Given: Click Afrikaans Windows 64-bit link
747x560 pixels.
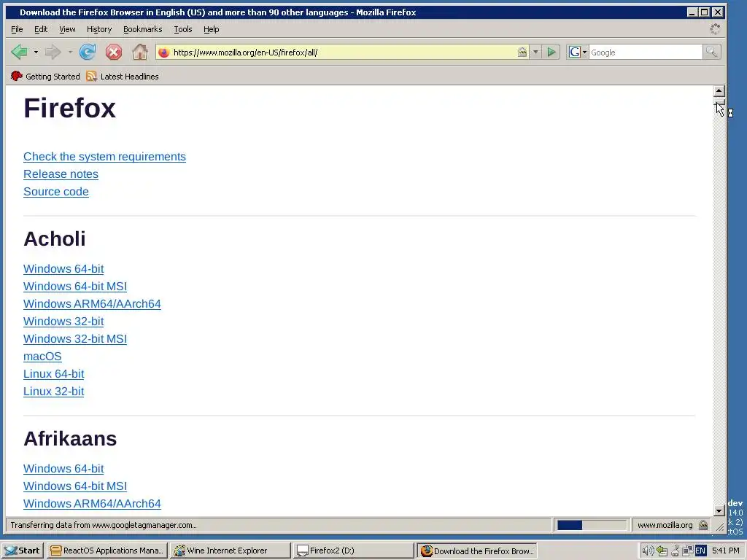Looking at the screenshot, I should coord(63,469).
